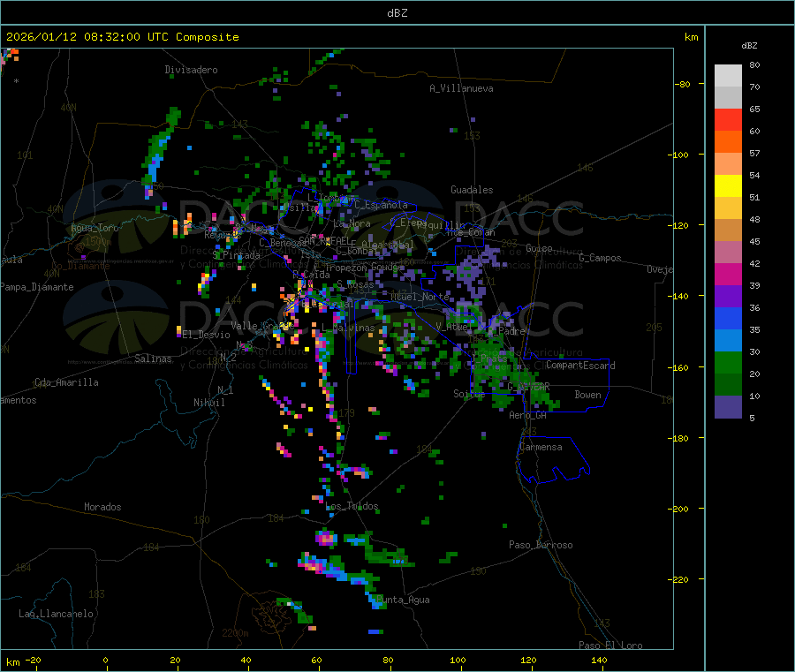
Task: Click the Valle_Grande location label
Action: pos(262,326)
